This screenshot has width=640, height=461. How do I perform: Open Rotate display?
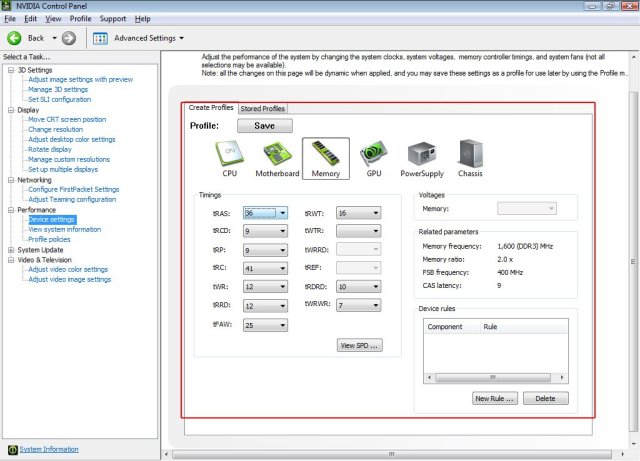[x=50, y=149]
